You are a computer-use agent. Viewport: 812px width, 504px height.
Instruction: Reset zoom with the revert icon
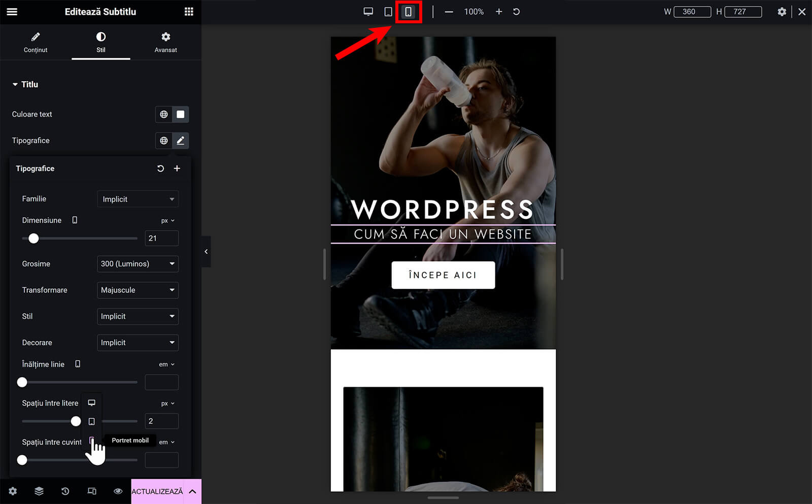tap(516, 12)
